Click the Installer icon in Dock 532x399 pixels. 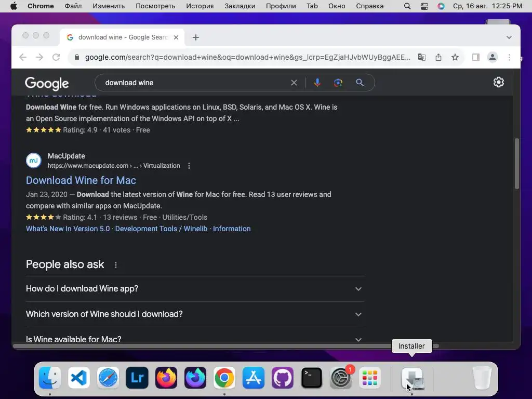click(x=412, y=378)
